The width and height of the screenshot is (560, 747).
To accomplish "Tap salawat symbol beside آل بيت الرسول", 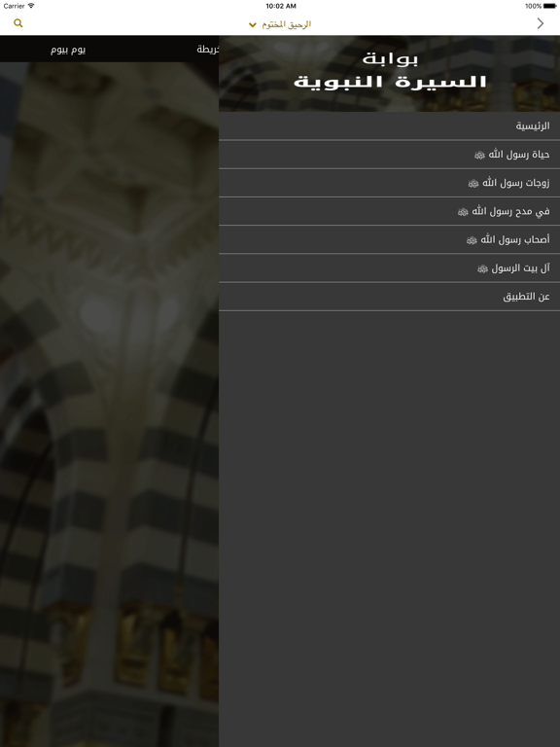I will point(482,268).
